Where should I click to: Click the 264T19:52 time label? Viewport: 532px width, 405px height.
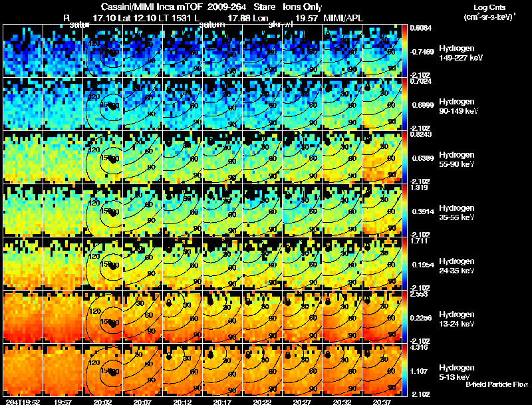[x=23, y=402]
